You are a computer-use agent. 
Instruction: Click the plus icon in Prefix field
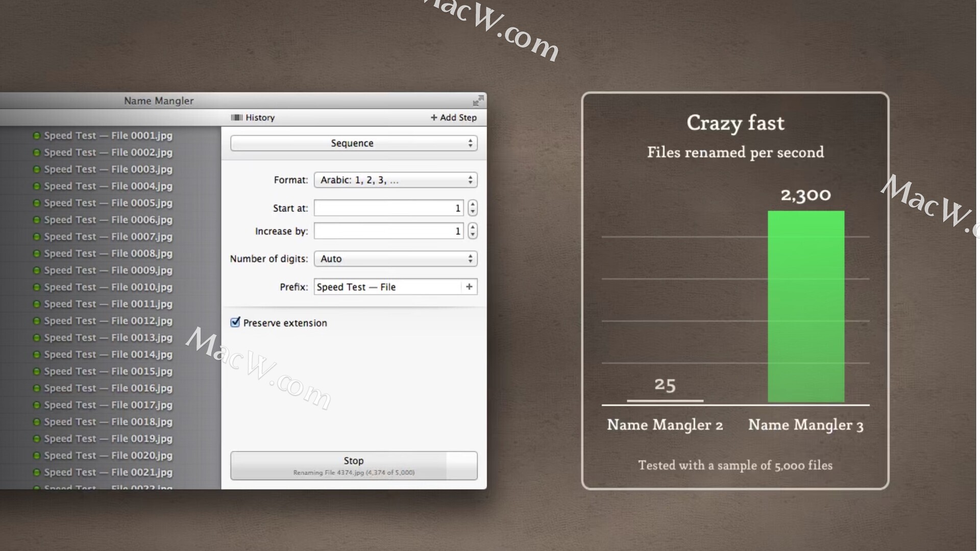click(x=469, y=287)
